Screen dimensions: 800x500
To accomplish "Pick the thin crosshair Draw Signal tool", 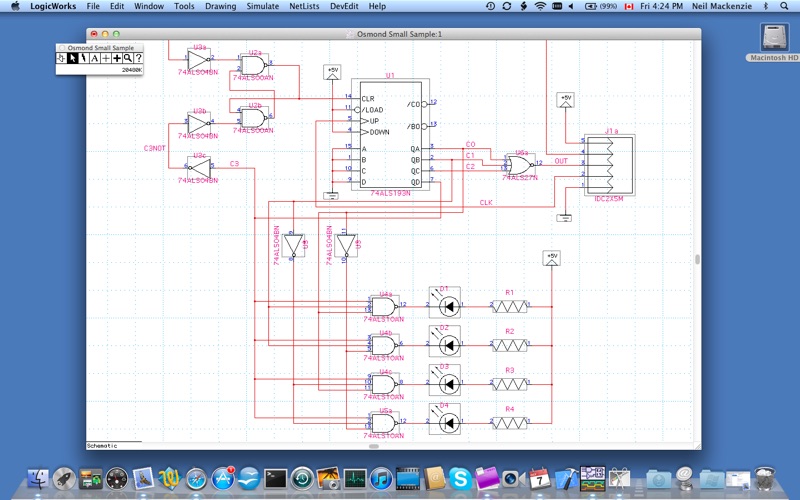I will pyautogui.click(x=106, y=58).
